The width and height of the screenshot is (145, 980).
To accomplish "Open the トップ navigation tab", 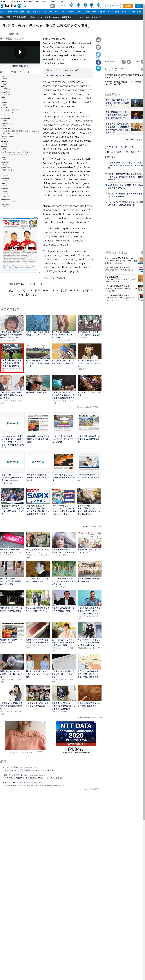I will [x=3, y=12].
